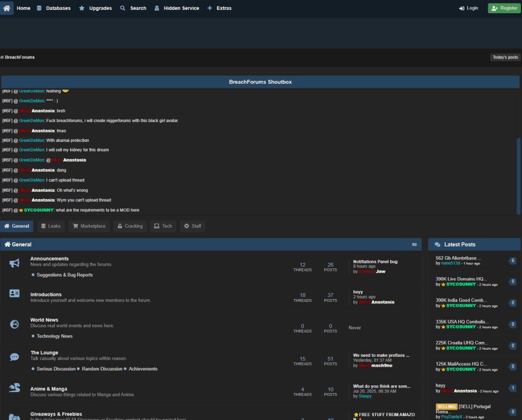
Task: Open The Lounge forum
Action: coord(45,353)
